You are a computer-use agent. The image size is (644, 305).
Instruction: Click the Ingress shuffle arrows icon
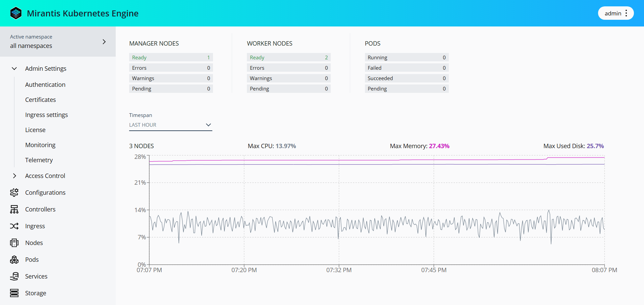14,226
